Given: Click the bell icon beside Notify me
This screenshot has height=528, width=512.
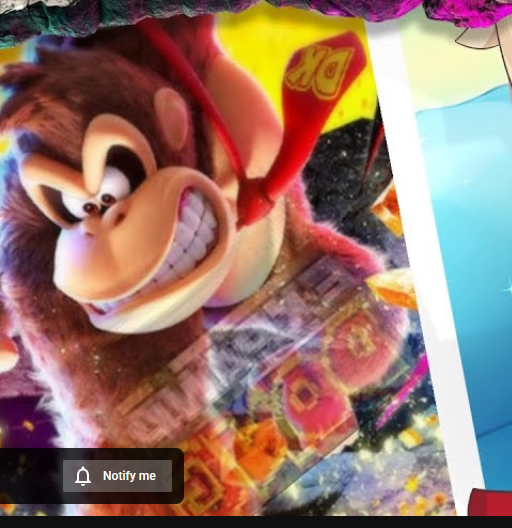Looking at the screenshot, I should point(83,476).
